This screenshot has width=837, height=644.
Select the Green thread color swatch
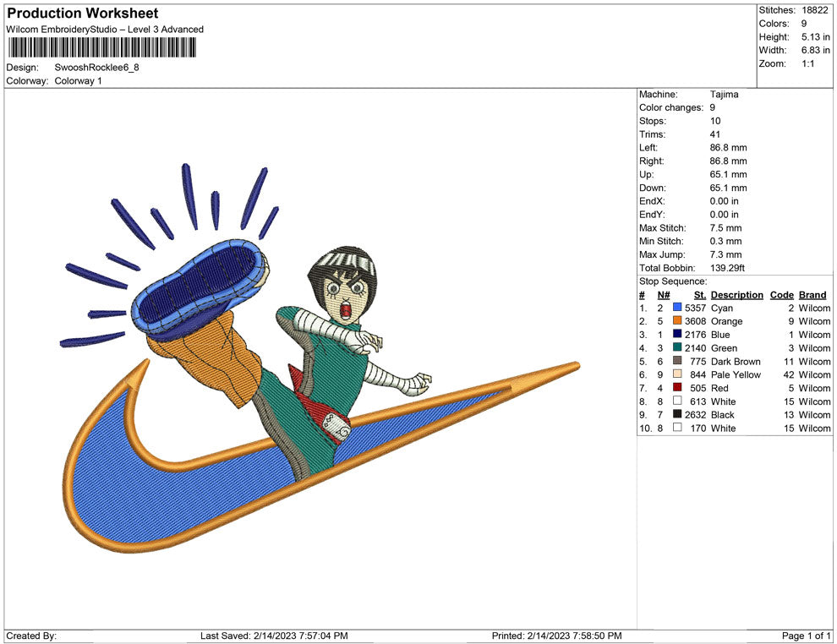click(677, 347)
